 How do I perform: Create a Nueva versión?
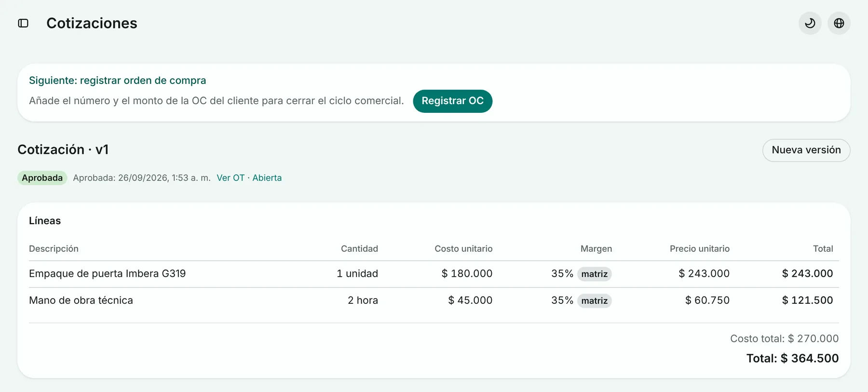[x=806, y=150]
